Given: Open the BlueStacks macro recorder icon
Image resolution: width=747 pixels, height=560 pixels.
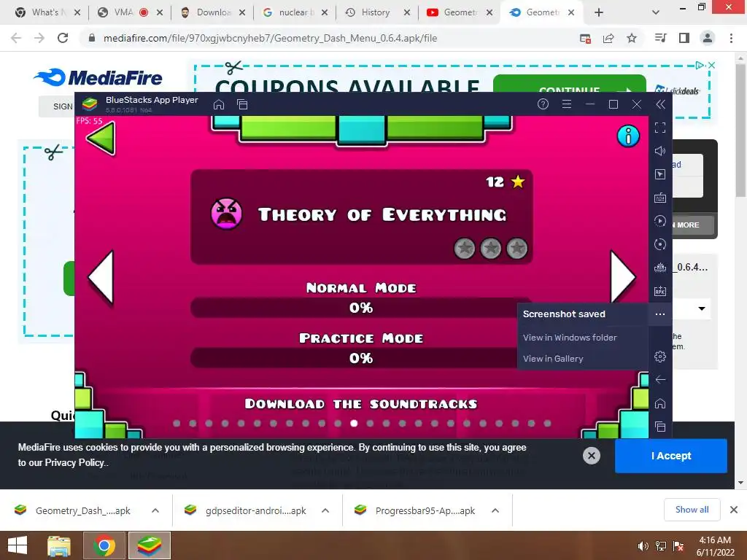Looking at the screenshot, I should (659, 221).
